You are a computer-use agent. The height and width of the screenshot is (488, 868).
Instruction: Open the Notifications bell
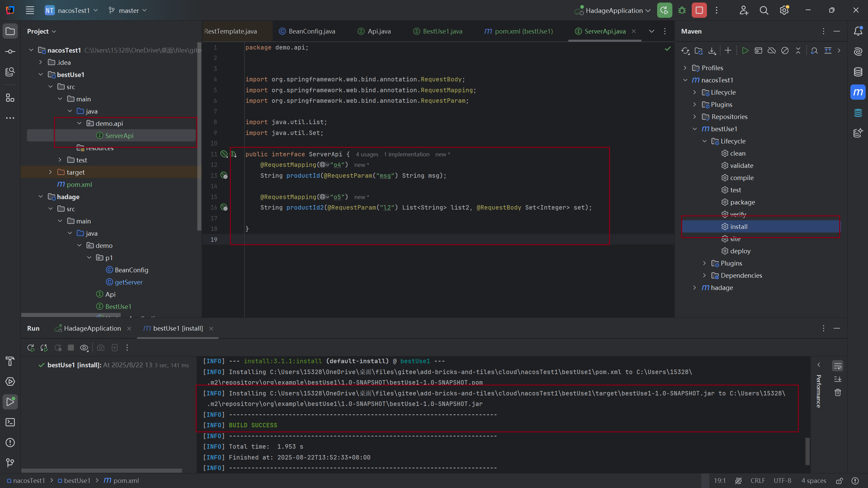(858, 31)
